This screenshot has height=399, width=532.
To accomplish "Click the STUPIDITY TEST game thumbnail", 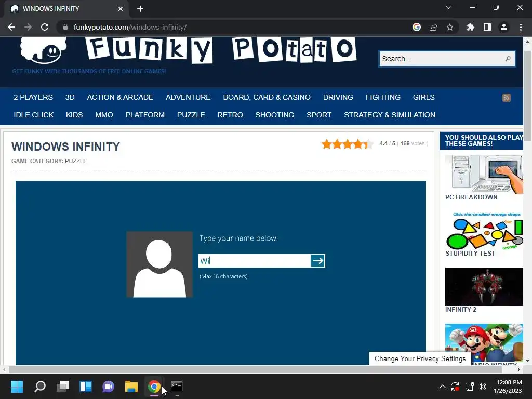I will (484, 230).
